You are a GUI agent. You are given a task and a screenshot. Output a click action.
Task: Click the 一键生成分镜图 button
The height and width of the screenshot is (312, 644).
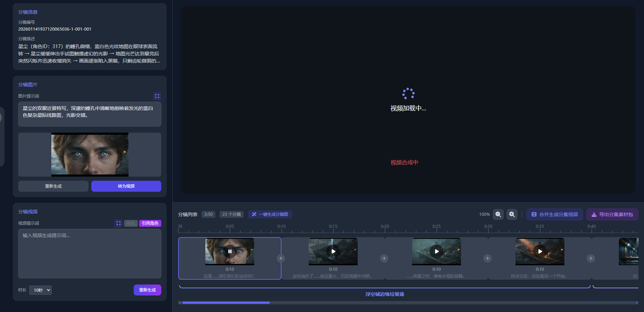(x=270, y=215)
